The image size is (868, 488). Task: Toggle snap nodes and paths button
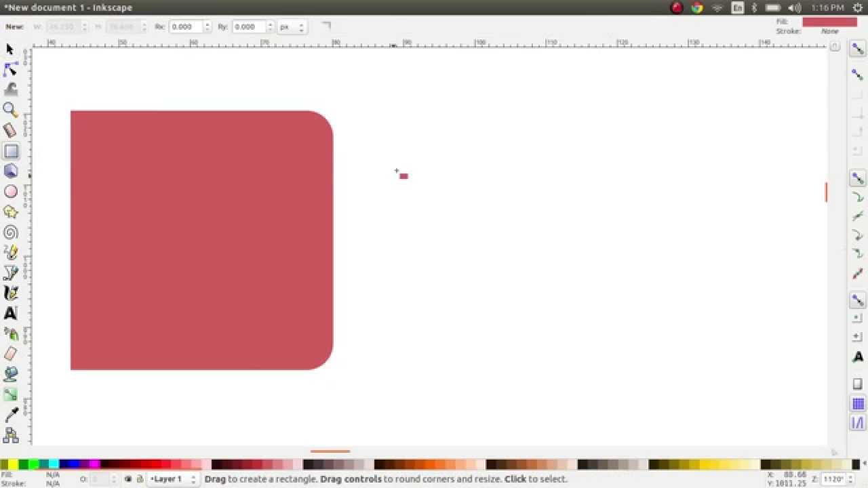(858, 179)
